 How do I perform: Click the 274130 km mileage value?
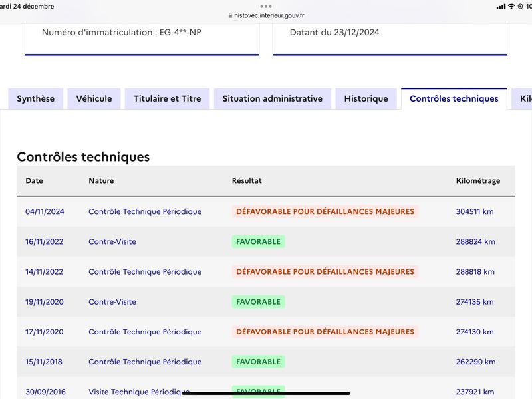(x=475, y=332)
